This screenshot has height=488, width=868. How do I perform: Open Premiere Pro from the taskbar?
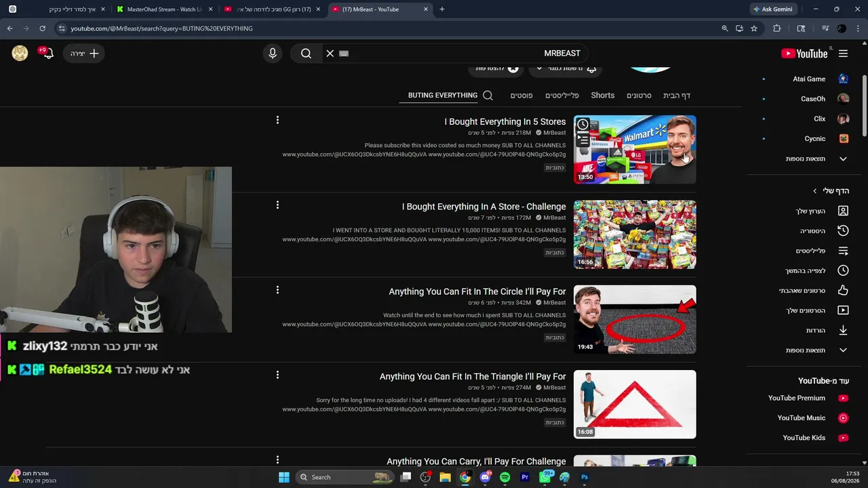point(524,477)
